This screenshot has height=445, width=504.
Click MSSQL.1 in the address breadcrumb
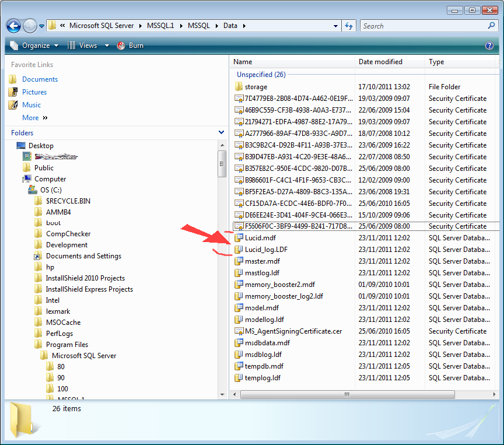(160, 26)
